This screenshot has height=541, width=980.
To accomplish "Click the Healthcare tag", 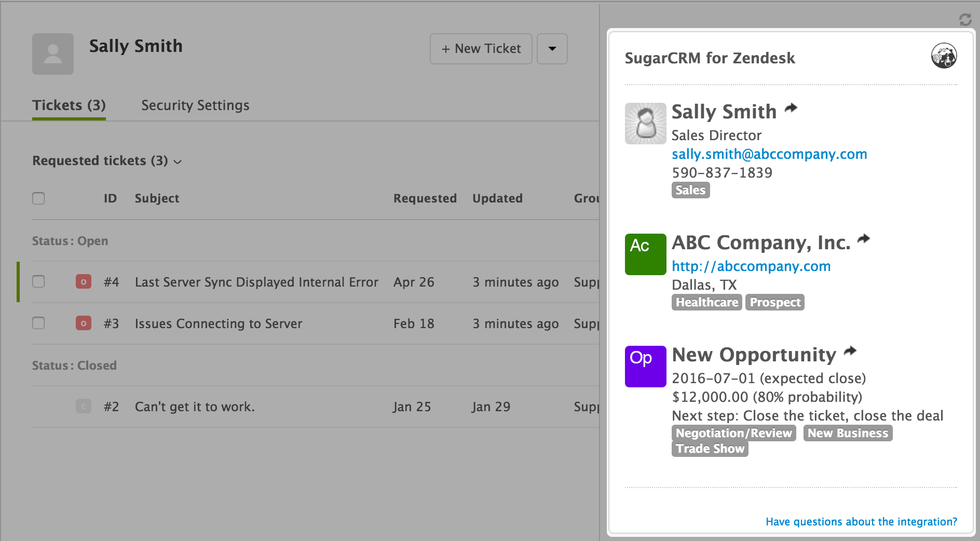I will [x=706, y=302].
